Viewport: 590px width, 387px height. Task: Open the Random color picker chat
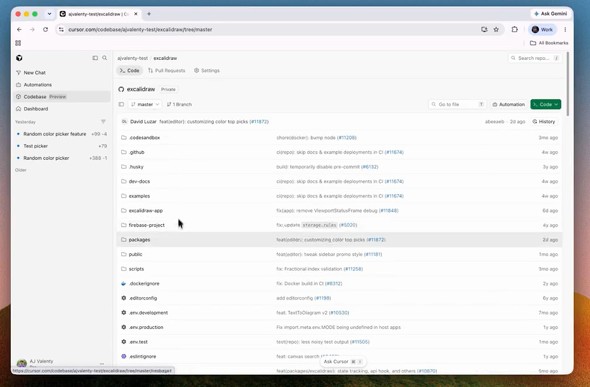(x=61, y=158)
